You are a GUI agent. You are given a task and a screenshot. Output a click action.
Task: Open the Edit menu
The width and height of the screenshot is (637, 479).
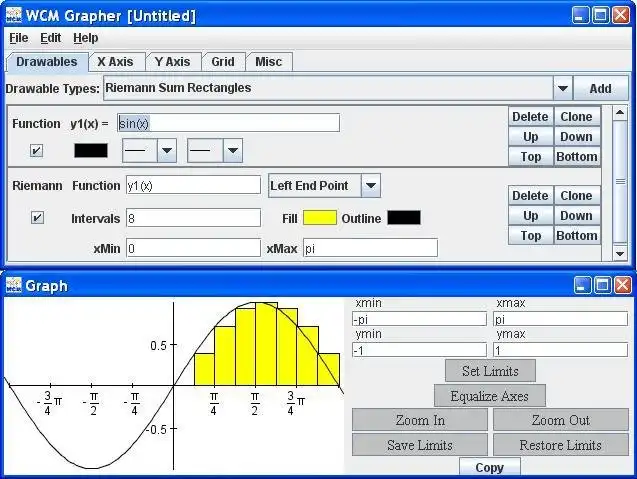pos(50,38)
